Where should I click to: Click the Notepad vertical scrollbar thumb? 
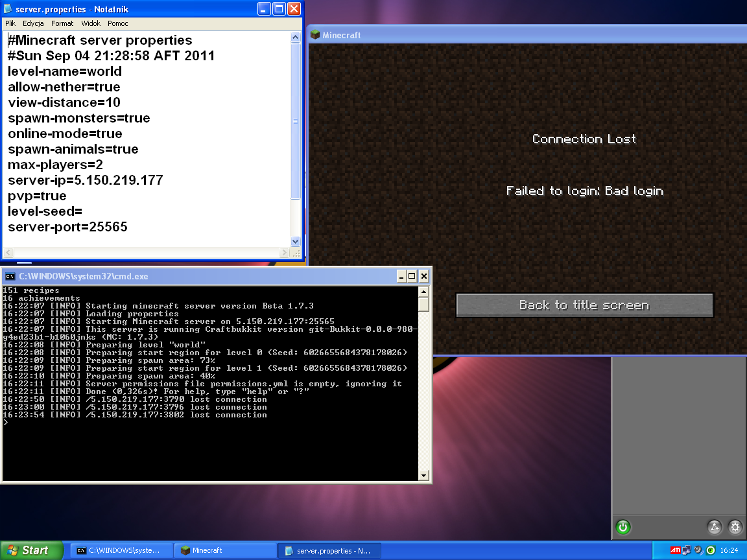point(296,121)
